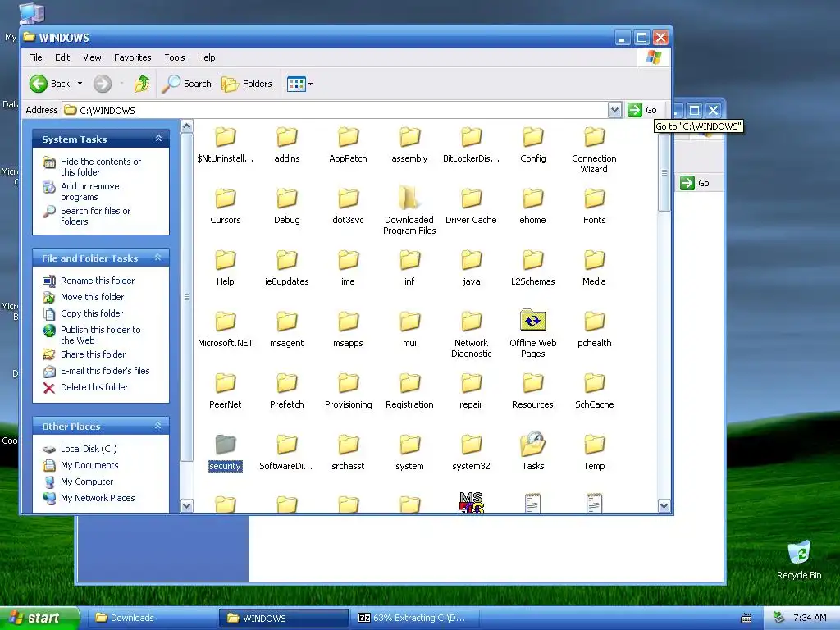The image size is (840, 630).
Task: Select the Prefetch folder icon
Action: click(286, 383)
